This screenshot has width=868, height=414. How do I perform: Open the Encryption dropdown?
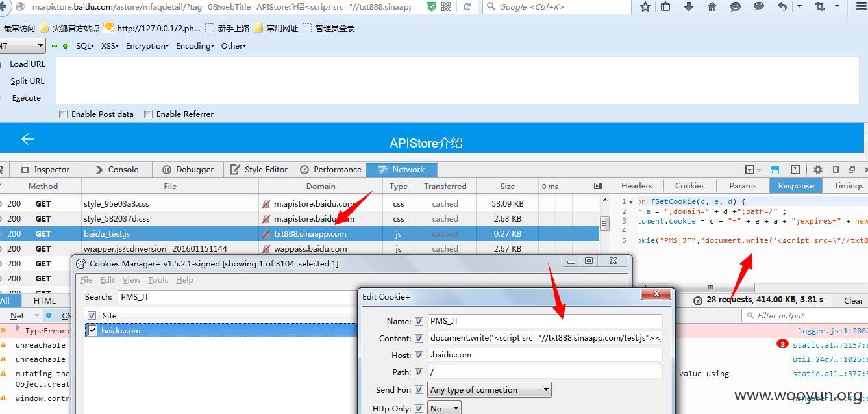147,46
